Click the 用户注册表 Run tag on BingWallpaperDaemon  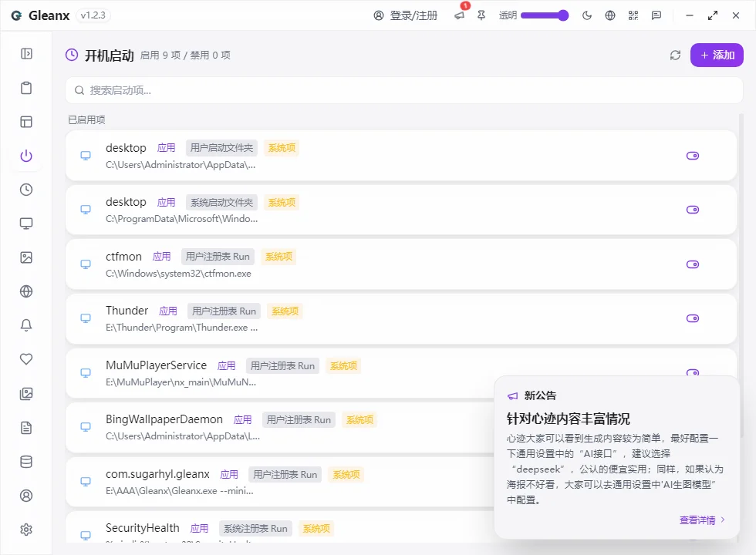tap(299, 419)
